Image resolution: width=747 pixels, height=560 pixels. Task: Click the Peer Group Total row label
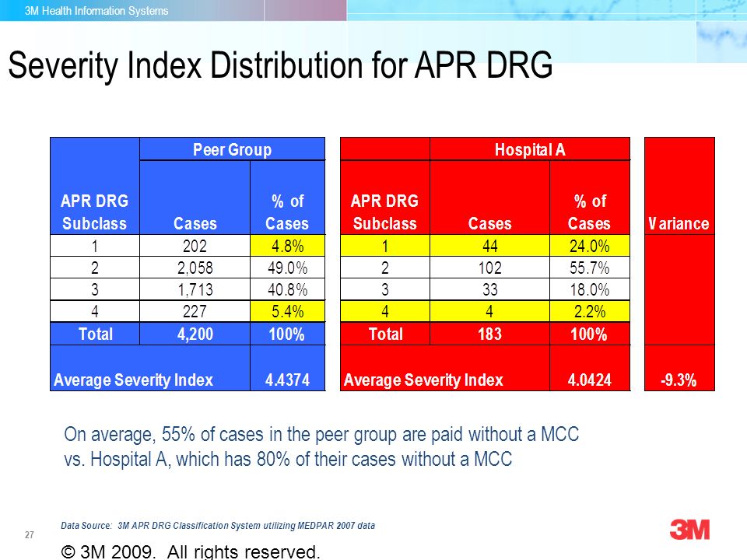pyautogui.click(x=95, y=334)
